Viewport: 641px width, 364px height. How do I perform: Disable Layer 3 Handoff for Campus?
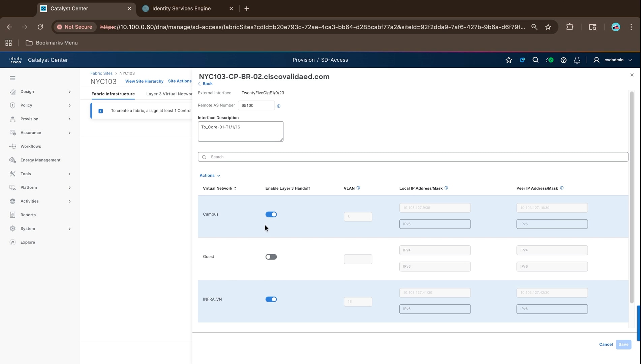[271, 214]
